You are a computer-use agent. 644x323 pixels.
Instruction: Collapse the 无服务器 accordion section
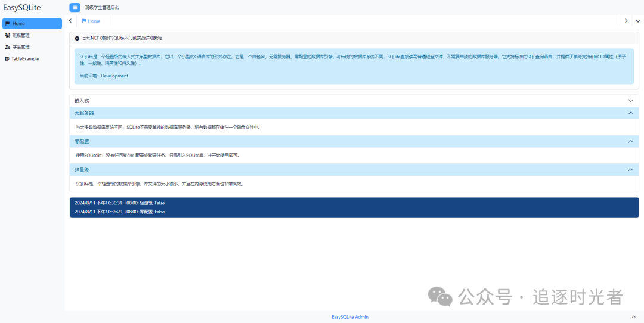[631, 113]
